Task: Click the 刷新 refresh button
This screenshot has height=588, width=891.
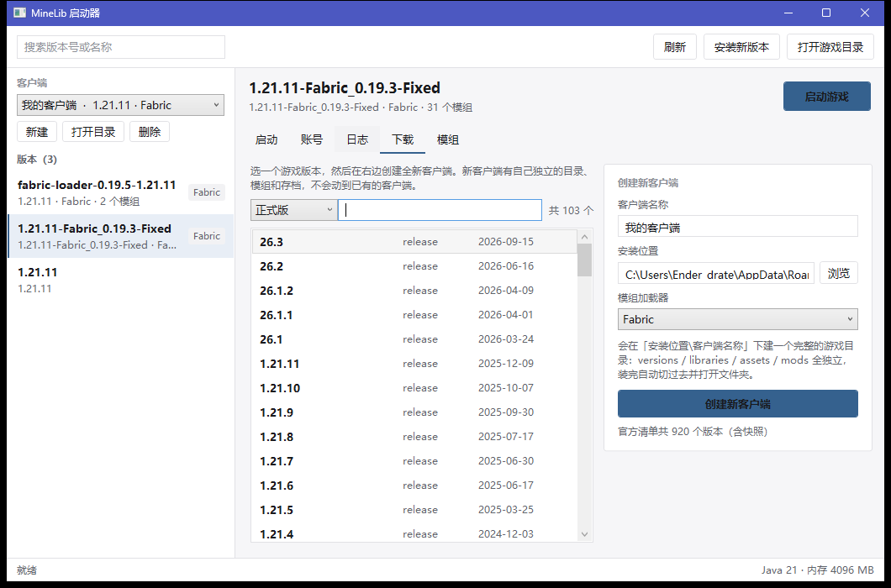Action: coord(674,47)
